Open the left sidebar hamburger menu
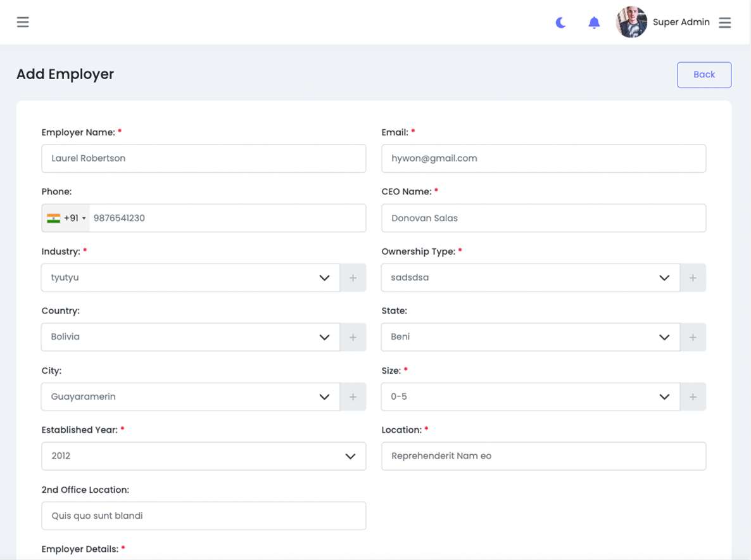 click(23, 22)
